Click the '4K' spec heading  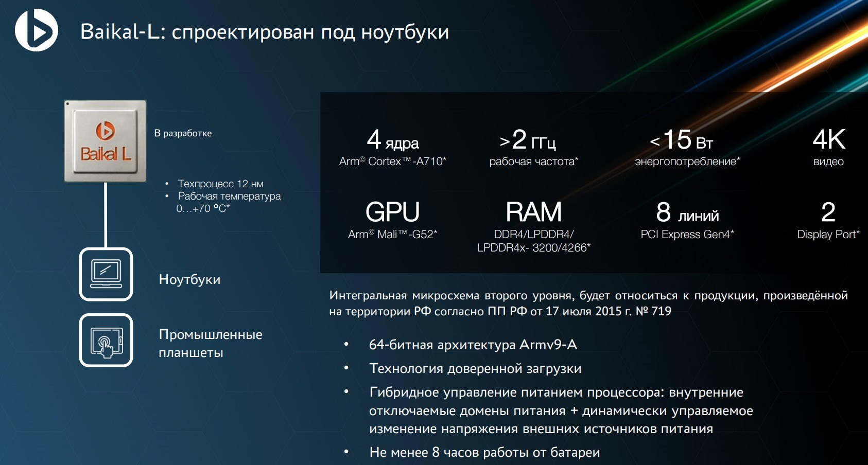[x=829, y=139]
